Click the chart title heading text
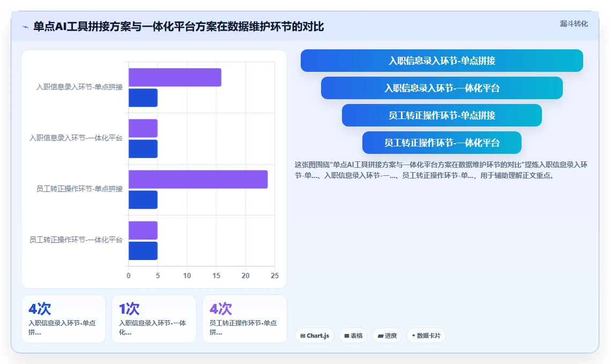The height and width of the screenshot is (364, 610). 178,26
